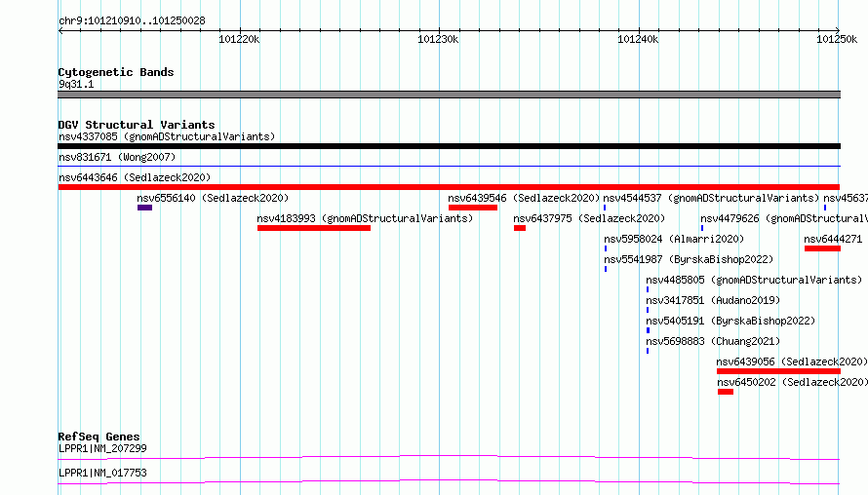Open nsv6443646 (Sedlazeck2020) label
The image size is (868, 495).
[135, 177]
